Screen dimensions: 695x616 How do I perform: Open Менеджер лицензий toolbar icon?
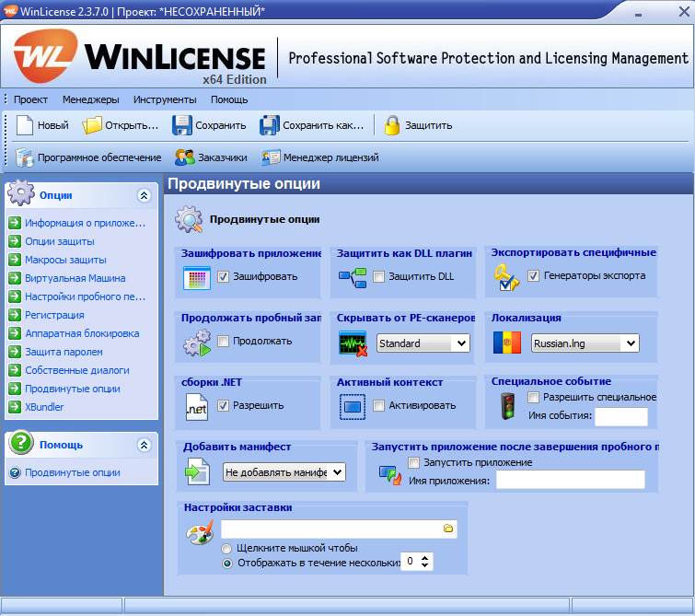tap(270, 157)
